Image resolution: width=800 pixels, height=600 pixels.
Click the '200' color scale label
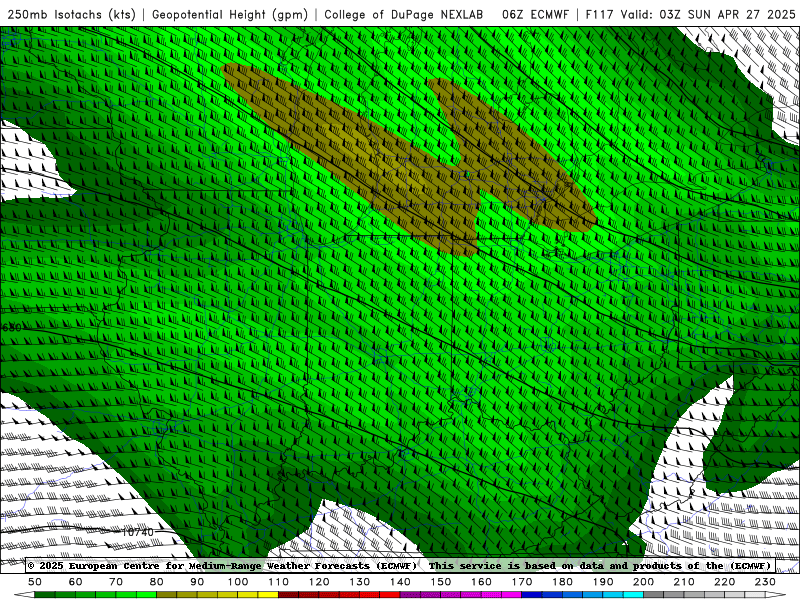(643, 582)
